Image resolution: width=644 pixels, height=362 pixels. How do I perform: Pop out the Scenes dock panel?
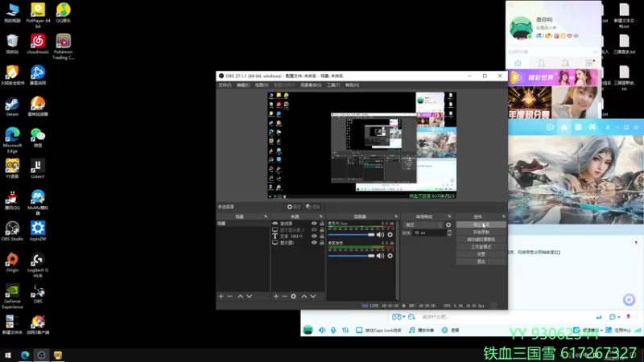coord(266,216)
